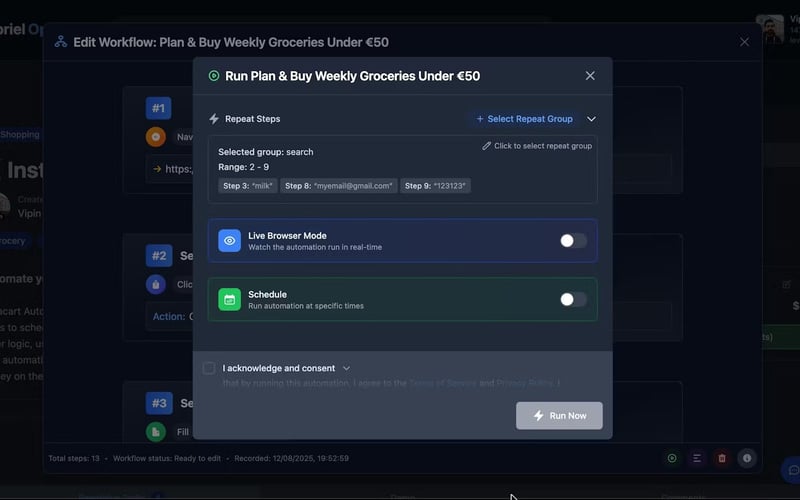Expand the chevron next to Select Repeat Group
The height and width of the screenshot is (500, 800).
coord(591,119)
